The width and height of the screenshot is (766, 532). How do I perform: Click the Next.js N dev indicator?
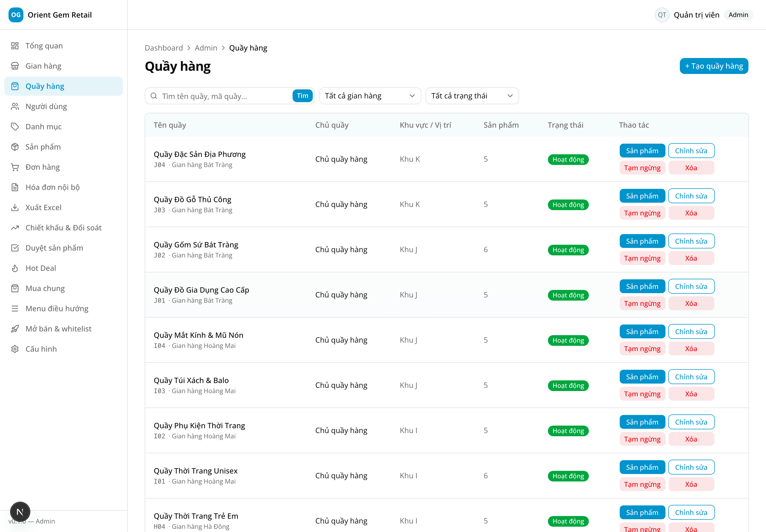(x=20, y=512)
